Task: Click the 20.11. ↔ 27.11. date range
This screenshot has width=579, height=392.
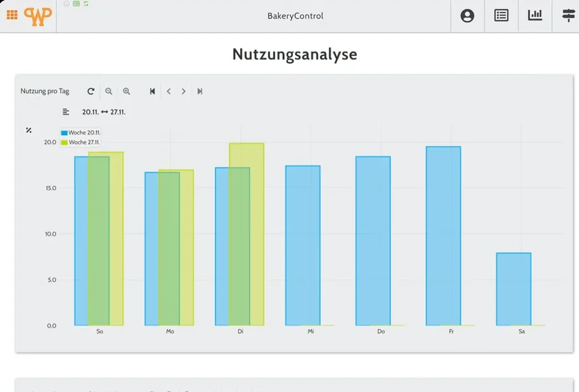Action: coord(104,112)
